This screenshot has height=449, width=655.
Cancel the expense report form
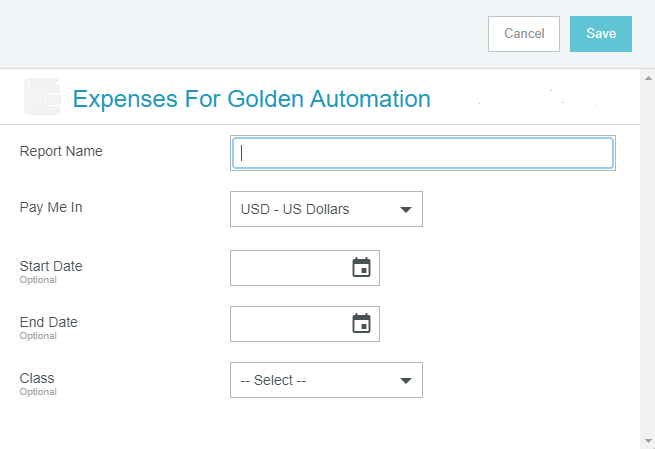tap(524, 34)
